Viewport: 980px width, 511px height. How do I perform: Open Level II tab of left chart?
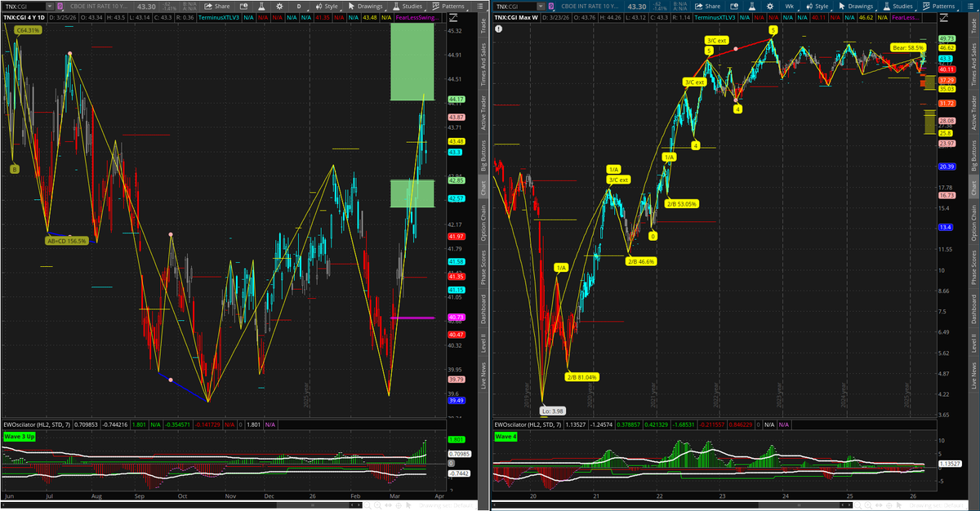pos(483,343)
